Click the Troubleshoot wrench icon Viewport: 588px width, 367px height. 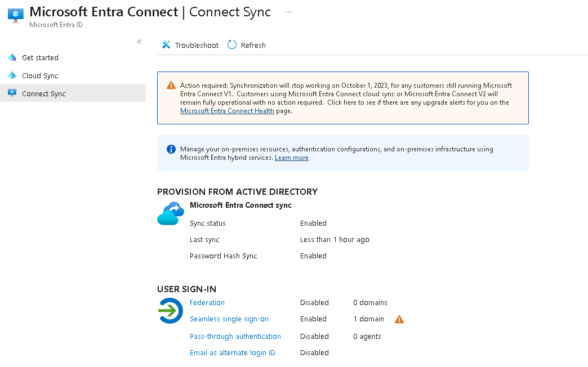point(166,44)
